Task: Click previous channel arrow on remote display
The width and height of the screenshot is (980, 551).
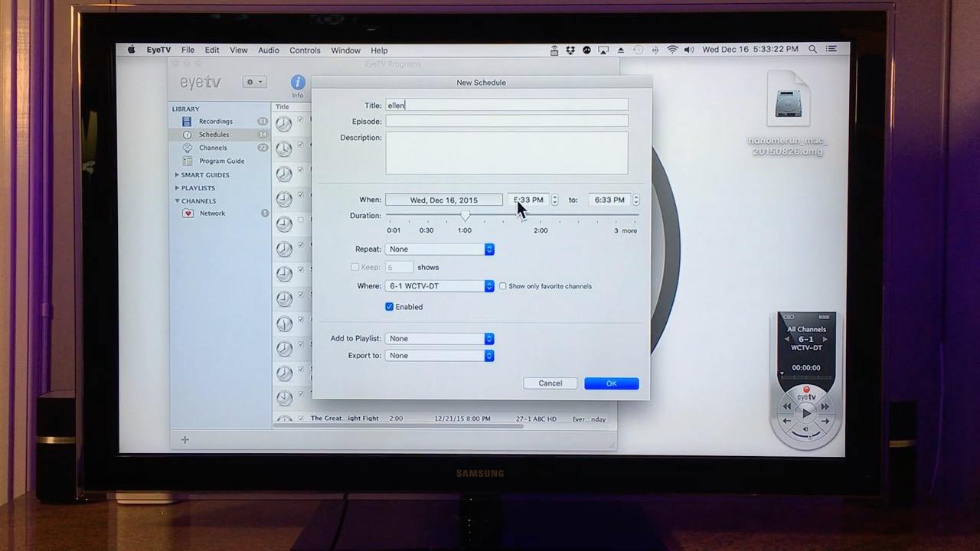Action: tap(787, 339)
